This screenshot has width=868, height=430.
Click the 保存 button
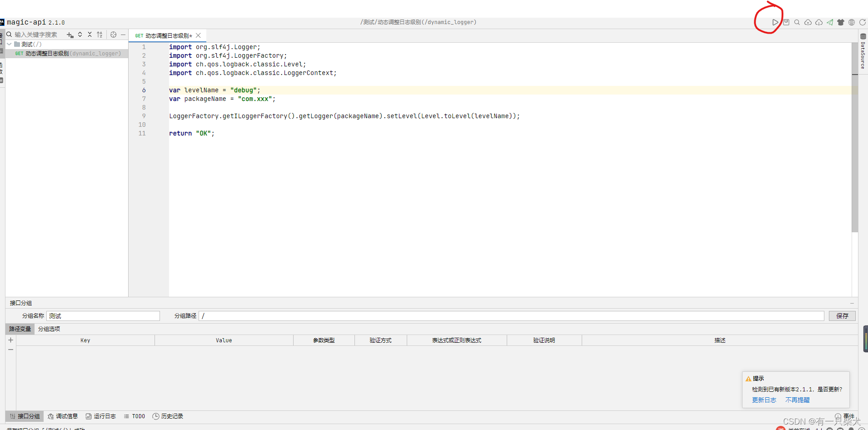(842, 316)
